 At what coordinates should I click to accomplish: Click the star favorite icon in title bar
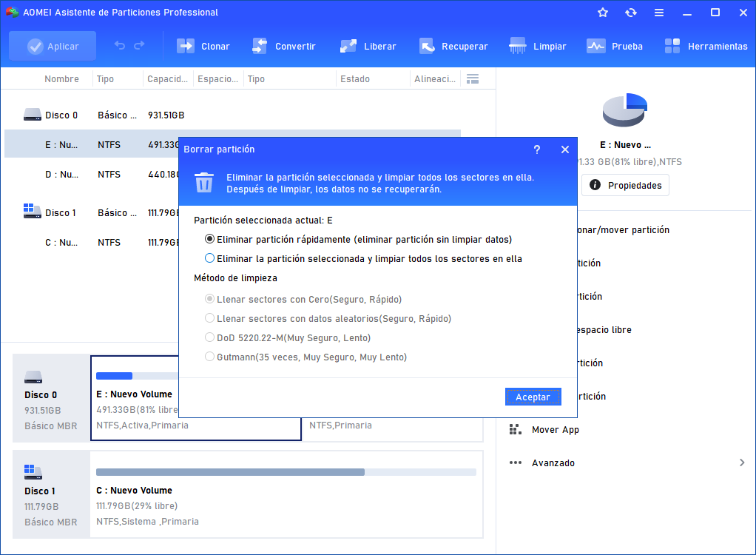point(603,13)
